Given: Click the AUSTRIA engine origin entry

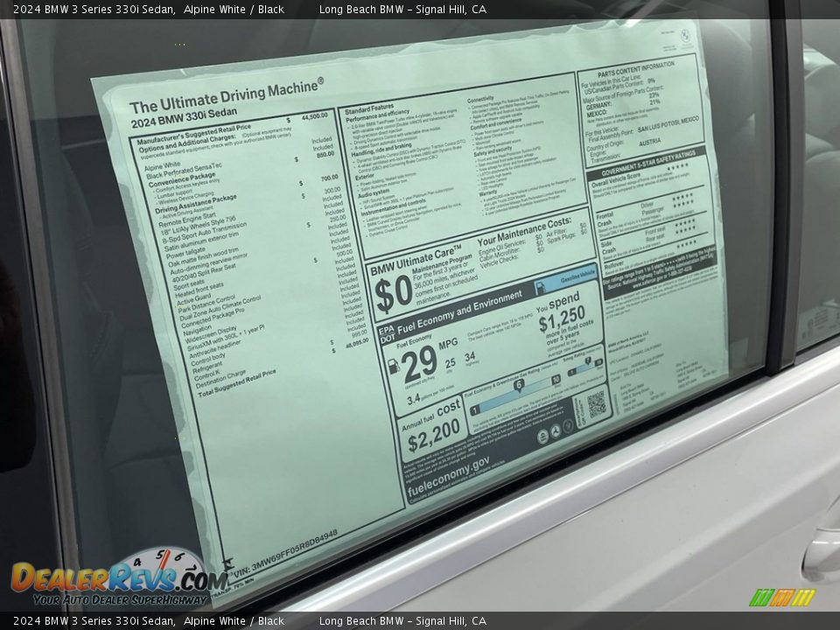Looking at the screenshot, I should (649, 143).
